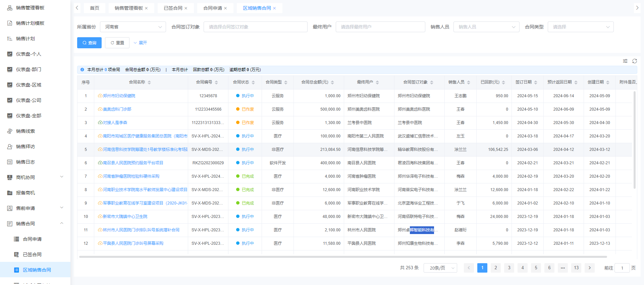This screenshot has height=285, width=644.
Task: Click the refresh icon above the table
Action: pos(634,61)
